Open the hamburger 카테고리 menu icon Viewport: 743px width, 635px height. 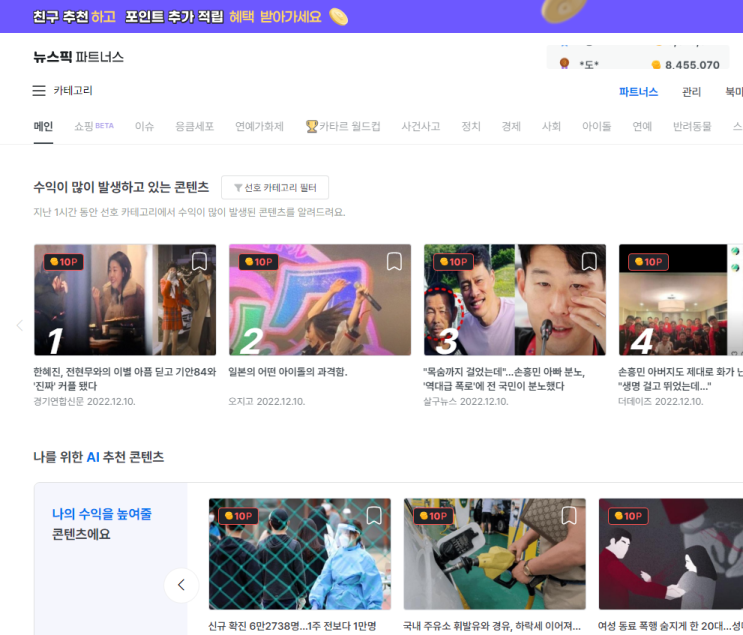(x=39, y=91)
